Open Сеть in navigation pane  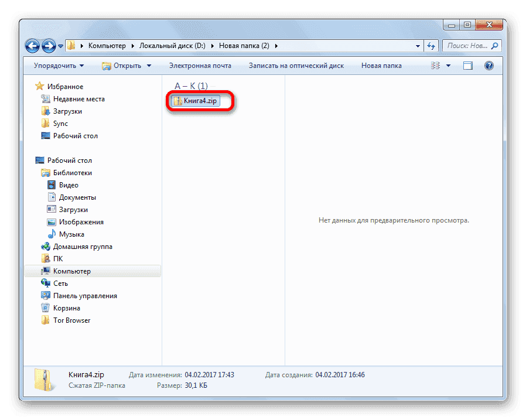(60, 284)
